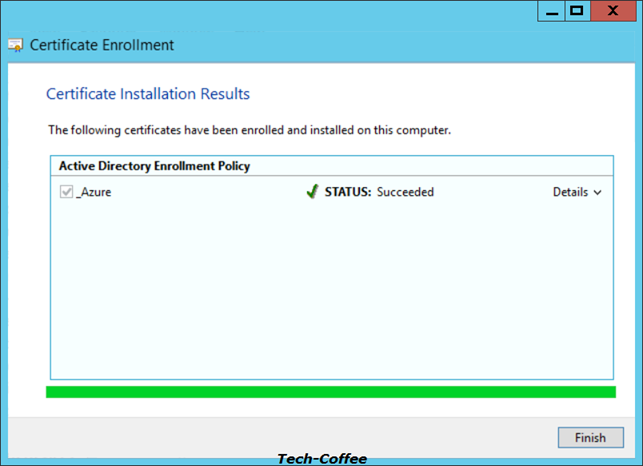
Task: Click the _Azure template name
Action: 93,192
